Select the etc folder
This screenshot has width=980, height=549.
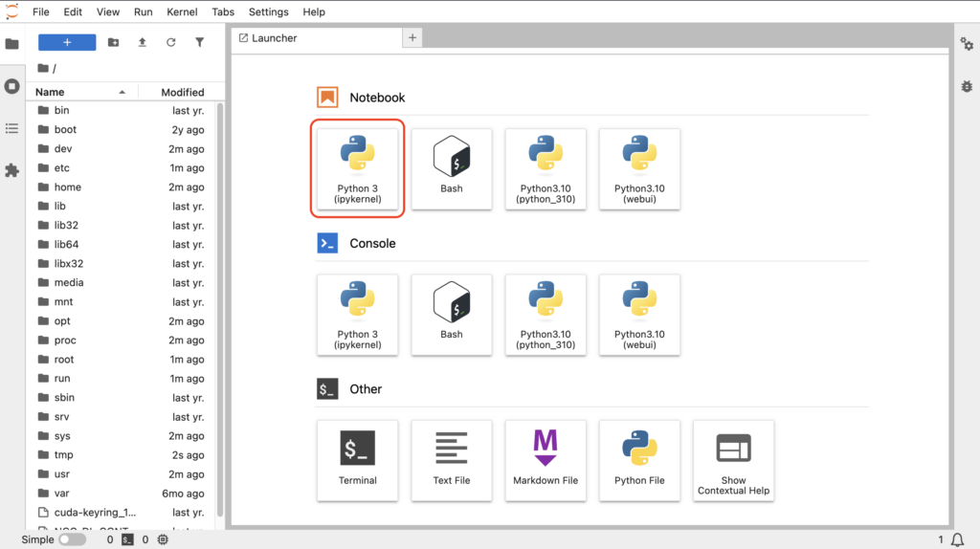[x=122, y=168]
